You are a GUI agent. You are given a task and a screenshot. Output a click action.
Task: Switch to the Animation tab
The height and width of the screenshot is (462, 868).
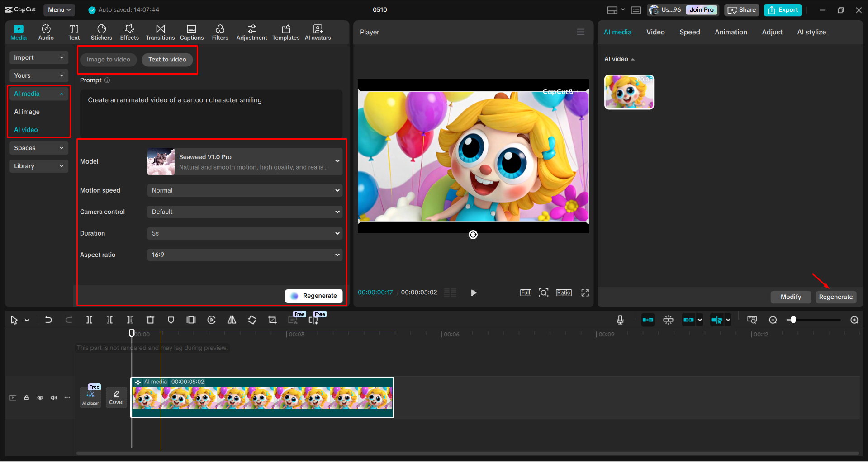pyautogui.click(x=730, y=32)
